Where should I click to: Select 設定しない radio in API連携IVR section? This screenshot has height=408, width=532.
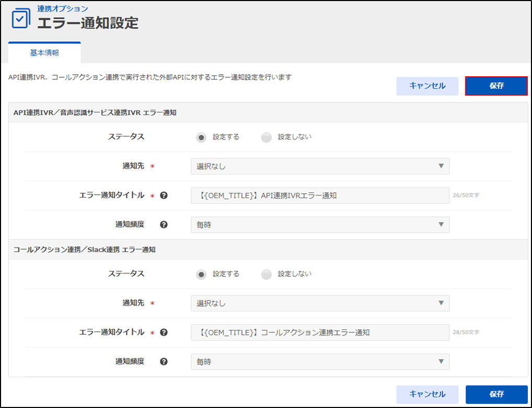click(267, 137)
